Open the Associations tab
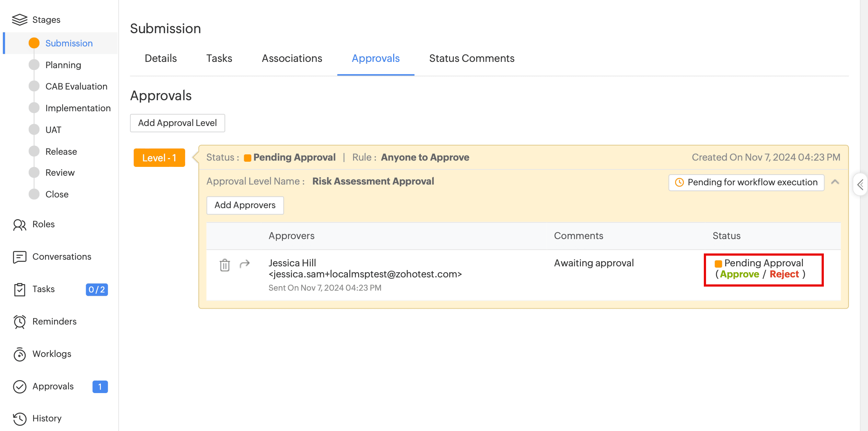This screenshot has height=431, width=868. pos(292,59)
